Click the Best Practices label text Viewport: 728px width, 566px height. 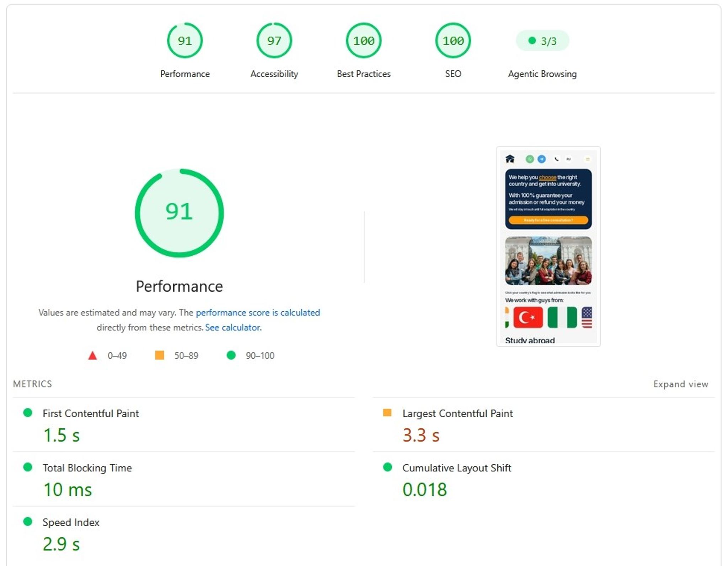click(x=364, y=74)
